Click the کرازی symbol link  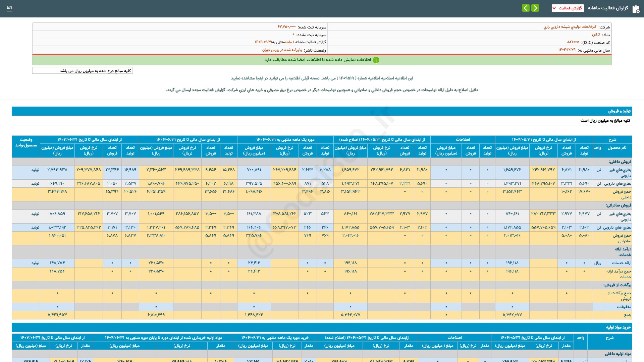tap(596, 35)
